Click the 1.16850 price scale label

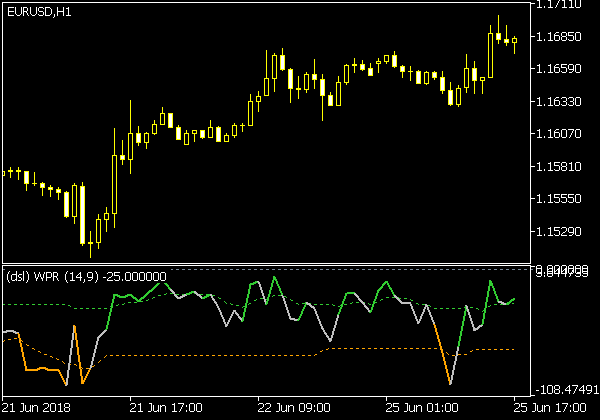click(x=559, y=37)
